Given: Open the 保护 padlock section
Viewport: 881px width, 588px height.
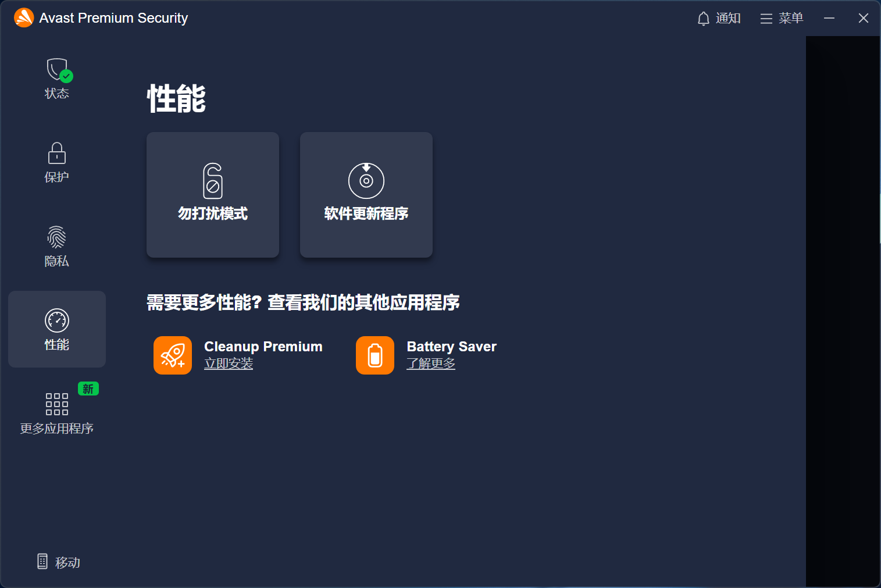Looking at the screenshot, I should (57, 162).
